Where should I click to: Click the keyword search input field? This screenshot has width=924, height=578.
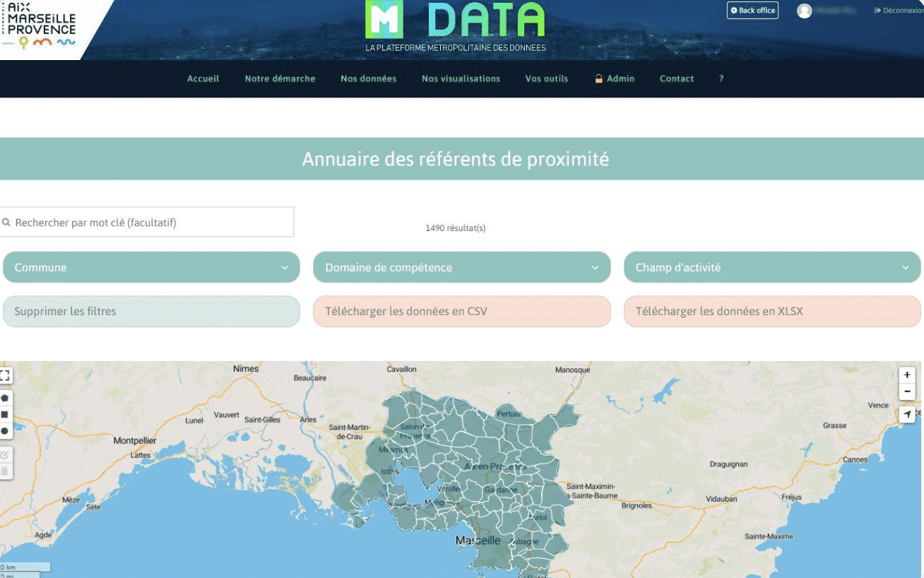148,223
